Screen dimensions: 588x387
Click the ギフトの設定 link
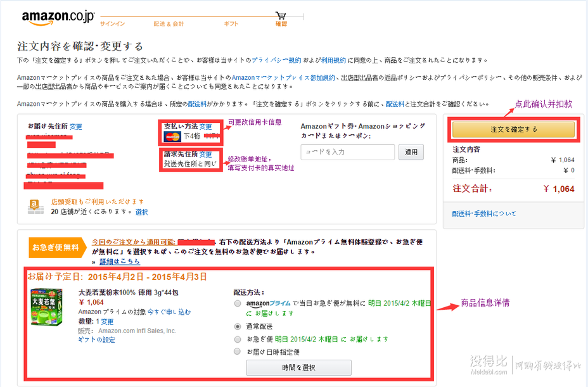coord(96,340)
